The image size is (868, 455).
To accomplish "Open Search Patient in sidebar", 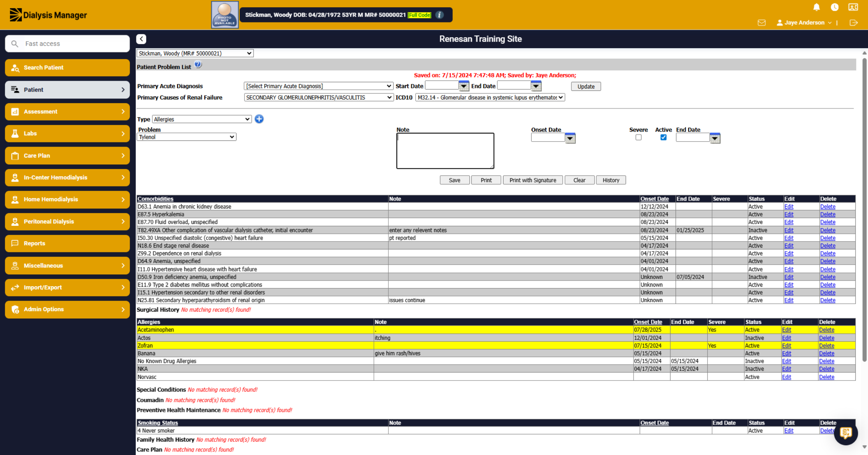I will click(x=67, y=68).
